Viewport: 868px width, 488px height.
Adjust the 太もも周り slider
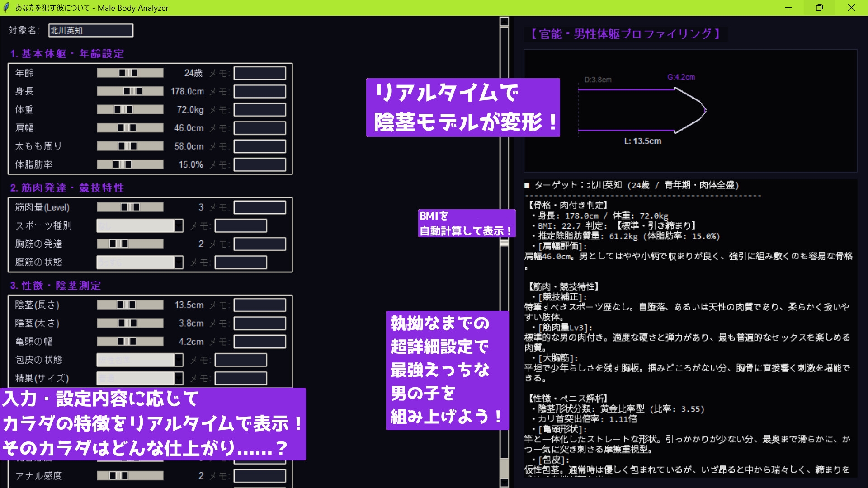tap(130, 146)
